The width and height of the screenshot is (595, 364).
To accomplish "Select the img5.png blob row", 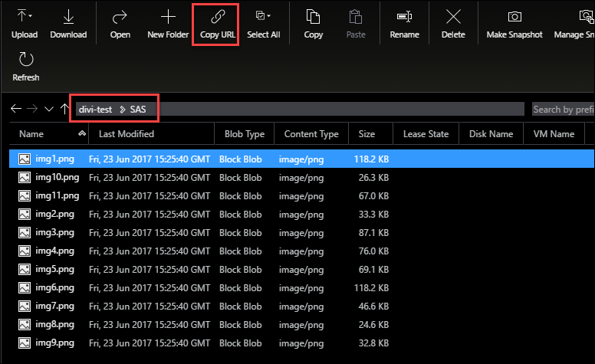I will (301, 269).
